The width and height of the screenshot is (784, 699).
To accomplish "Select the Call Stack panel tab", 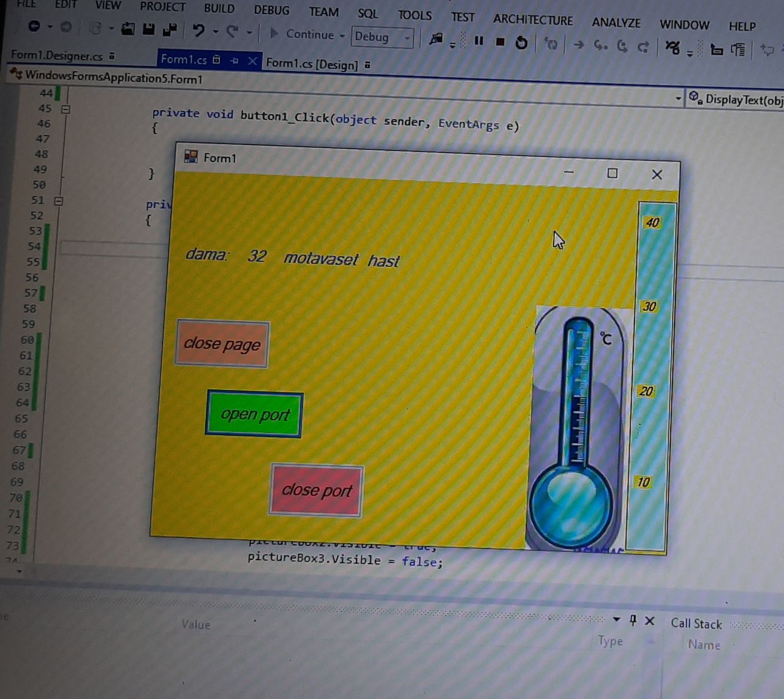I will [696, 624].
